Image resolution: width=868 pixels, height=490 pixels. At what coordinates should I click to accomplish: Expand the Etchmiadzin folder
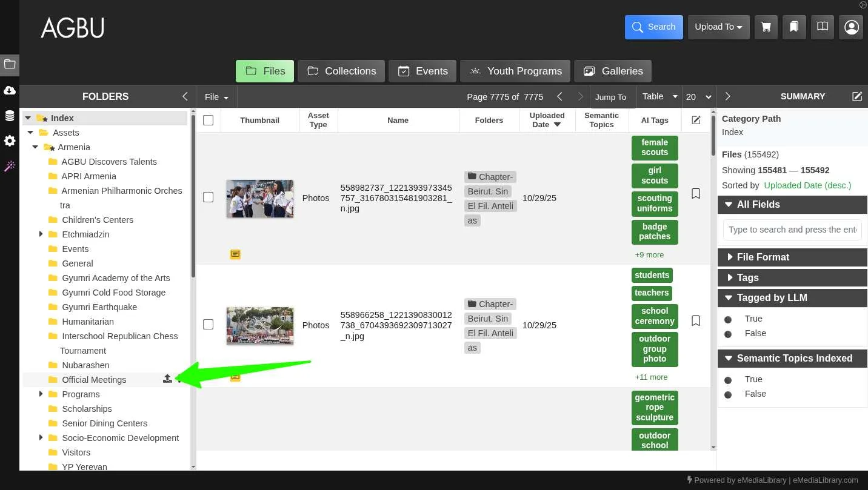point(41,234)
